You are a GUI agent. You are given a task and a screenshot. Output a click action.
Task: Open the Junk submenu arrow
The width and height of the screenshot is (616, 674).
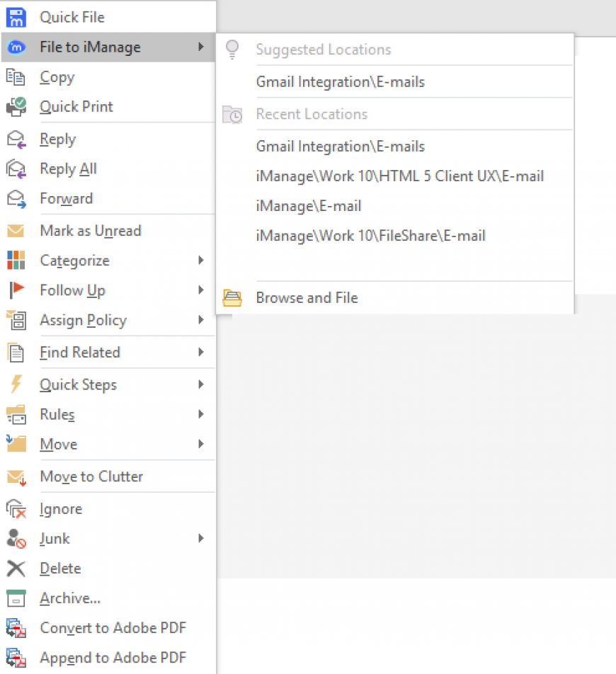coord(201,538)
